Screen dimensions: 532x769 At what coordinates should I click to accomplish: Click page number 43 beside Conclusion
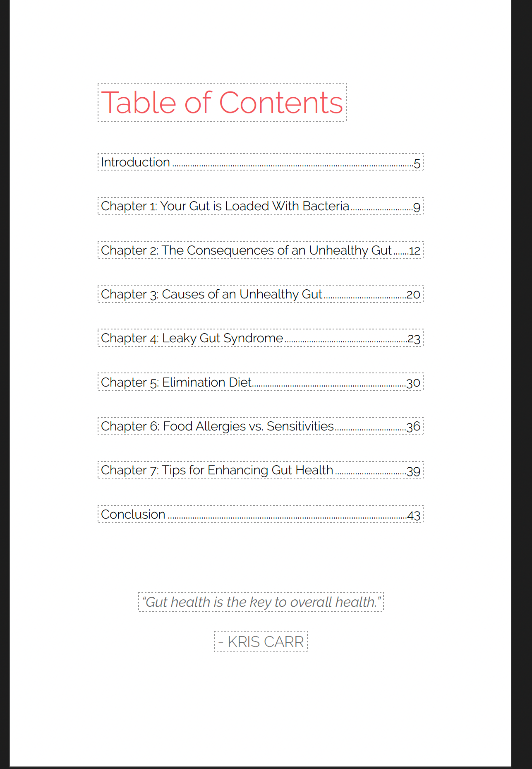[x=414, y=516]
